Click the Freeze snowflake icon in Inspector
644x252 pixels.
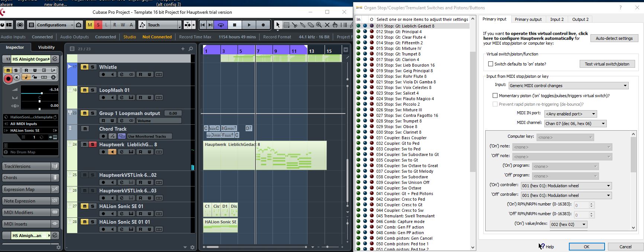point(53,77)
